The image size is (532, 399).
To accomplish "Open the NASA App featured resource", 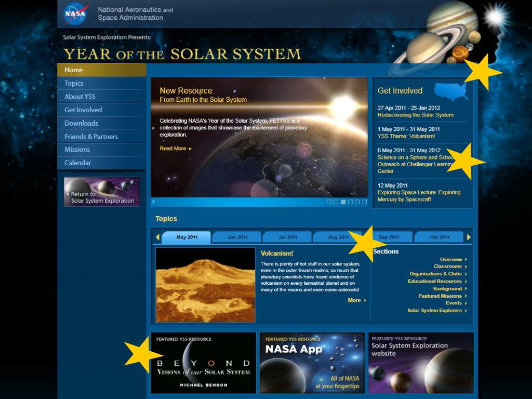I will (312, 363).
